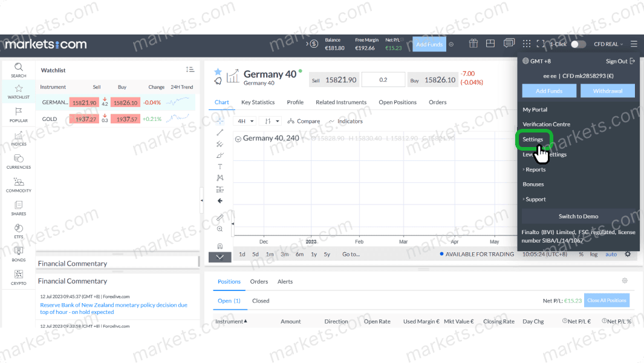This screenshot has height=363, width=644.
Task: Open the hamburger menu icon
Action: point(634,44)
